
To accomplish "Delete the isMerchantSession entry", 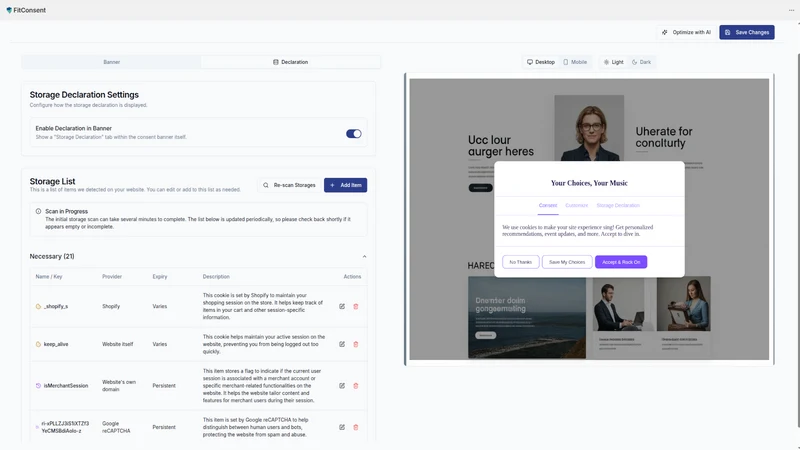I will pos(356,386).
